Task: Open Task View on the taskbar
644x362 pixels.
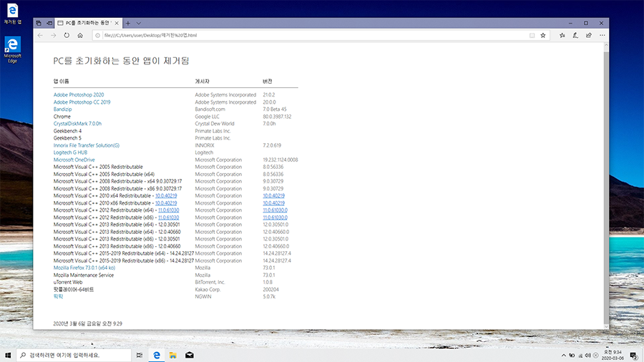Action: click(140, 355)
